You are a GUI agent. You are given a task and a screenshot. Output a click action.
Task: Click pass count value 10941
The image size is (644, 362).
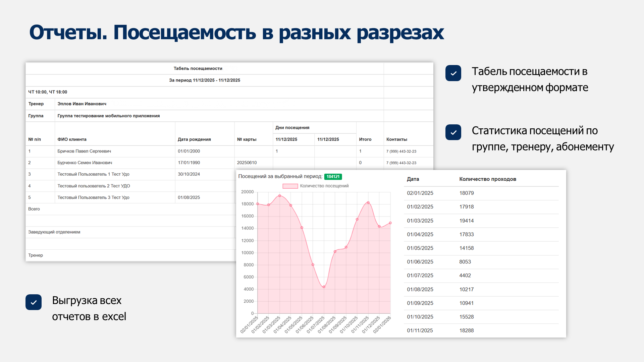[467, 303]
